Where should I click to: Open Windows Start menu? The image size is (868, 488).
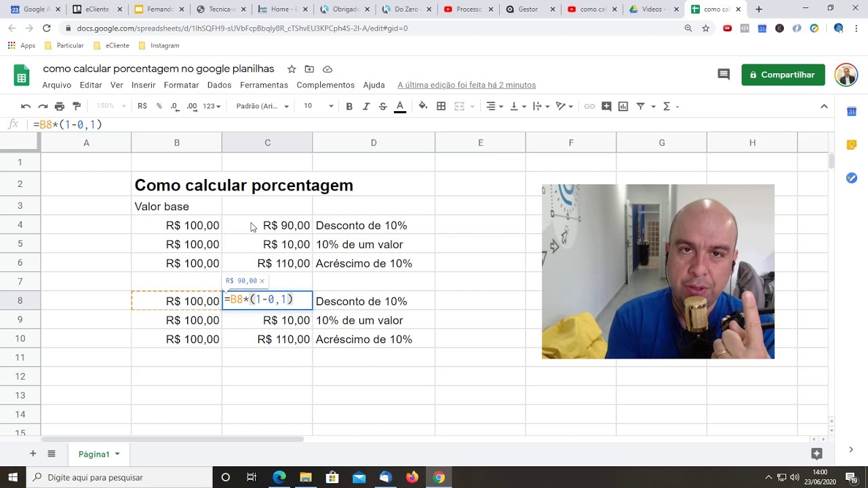click(x=14, y=477)
